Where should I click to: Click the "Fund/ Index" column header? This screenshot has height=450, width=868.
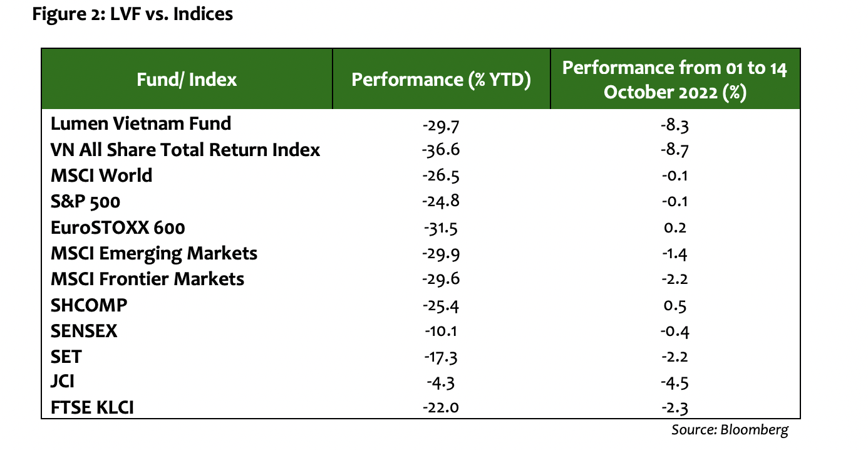pyautogui.click(x=187, y=80)
